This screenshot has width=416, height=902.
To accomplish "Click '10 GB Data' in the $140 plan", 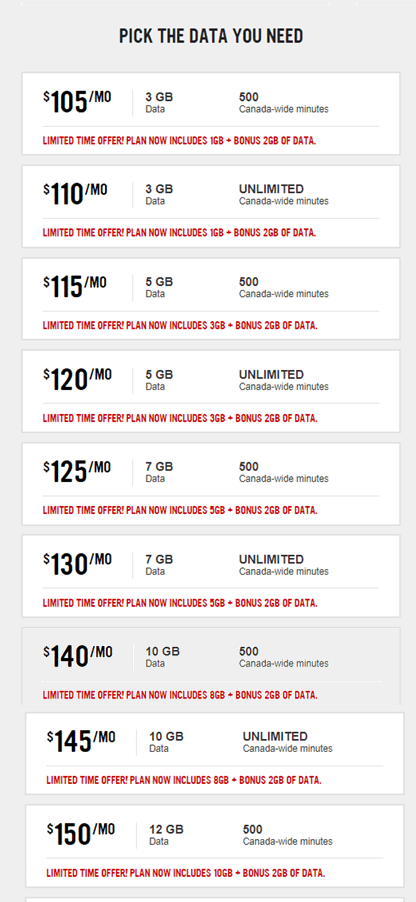I will 162,657.
